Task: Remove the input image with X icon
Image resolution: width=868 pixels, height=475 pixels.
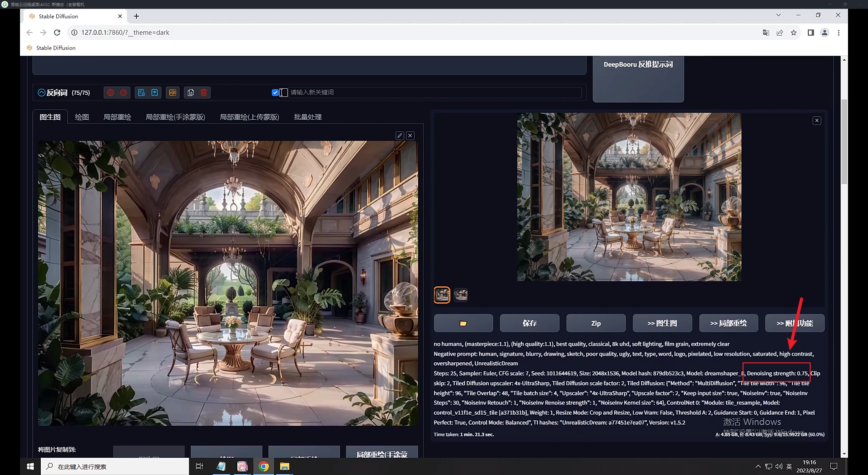Action: pyautogui.click(x=410, y=136)
